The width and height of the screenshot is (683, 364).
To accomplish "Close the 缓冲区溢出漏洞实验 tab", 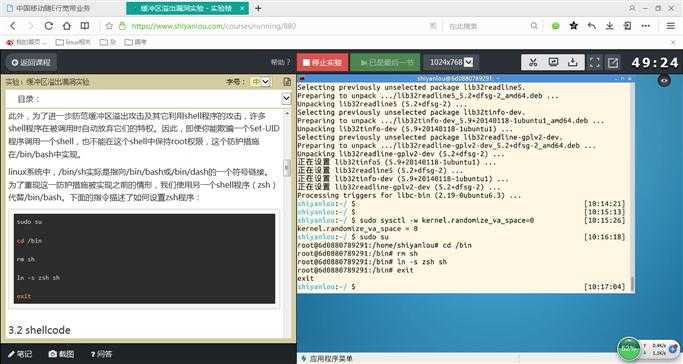I will (x=242, y=8).
